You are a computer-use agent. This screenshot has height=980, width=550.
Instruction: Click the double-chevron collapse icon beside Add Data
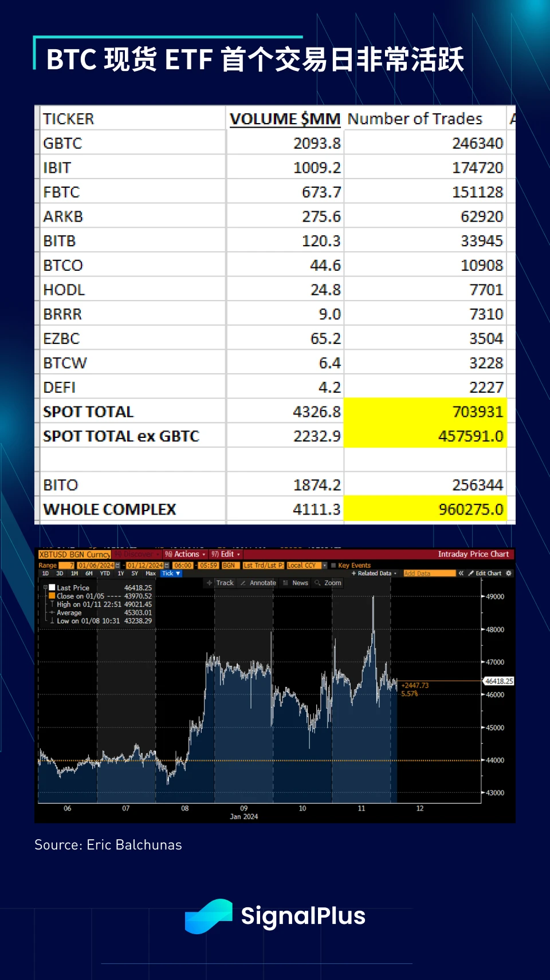461,573
